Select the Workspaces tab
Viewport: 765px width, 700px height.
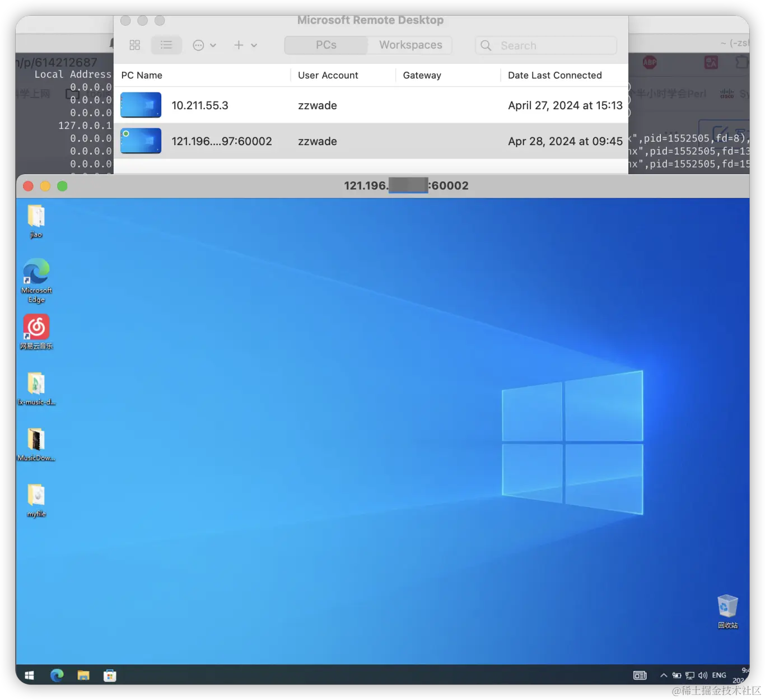(411, 45)
